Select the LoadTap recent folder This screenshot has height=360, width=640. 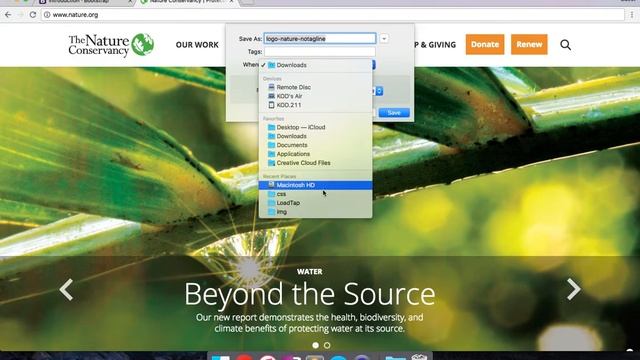click(x=316, y=203)
